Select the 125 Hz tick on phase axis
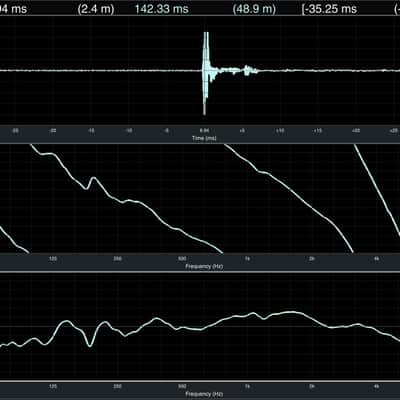The width and height of the screenshot is (400, 400). (x=53, y=258)
